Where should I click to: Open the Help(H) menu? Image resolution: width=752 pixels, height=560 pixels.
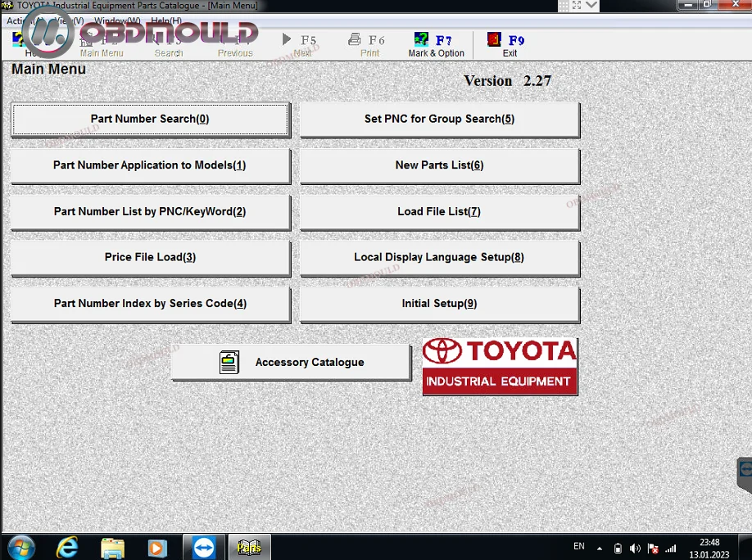pos(166,20)
